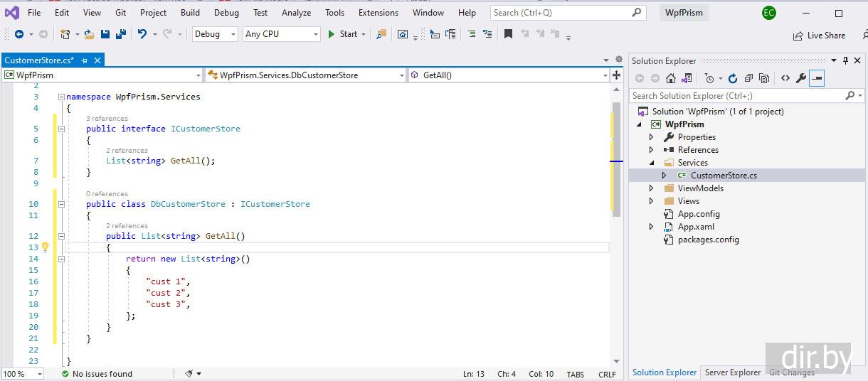Click the lightbulb quick actions icon

(45, 247)
